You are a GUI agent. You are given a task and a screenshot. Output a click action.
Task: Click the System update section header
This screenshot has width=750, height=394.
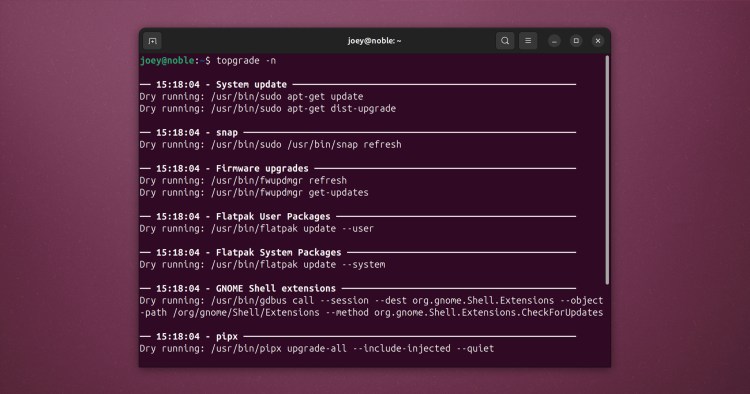(251, 85)
